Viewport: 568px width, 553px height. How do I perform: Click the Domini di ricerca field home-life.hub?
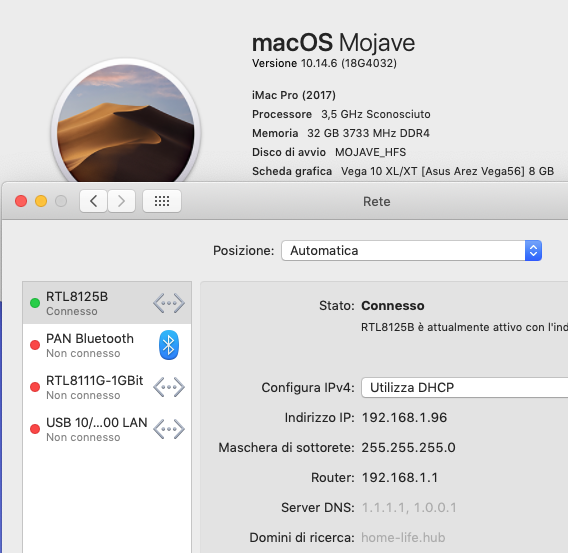point(403,537)
